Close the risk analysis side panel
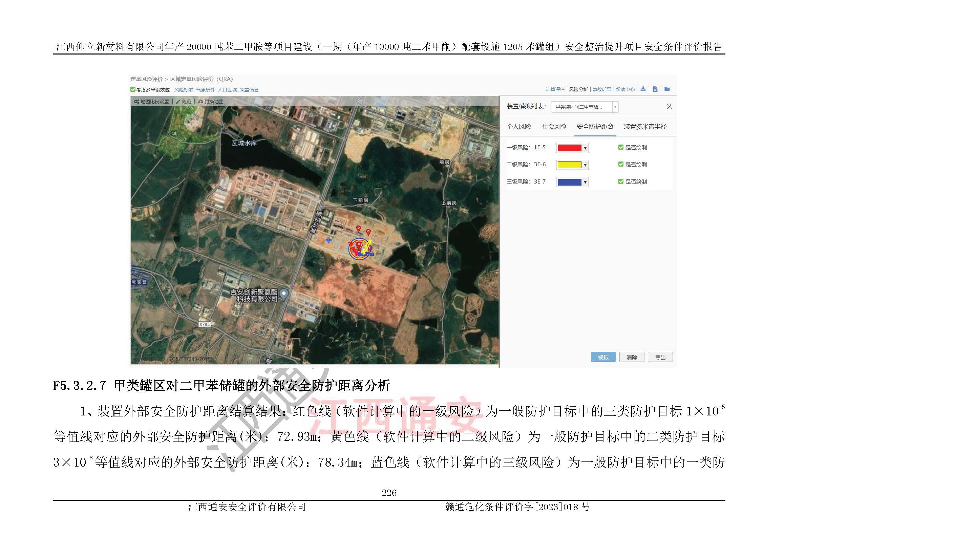976x560 pixels. coord(670,107)
